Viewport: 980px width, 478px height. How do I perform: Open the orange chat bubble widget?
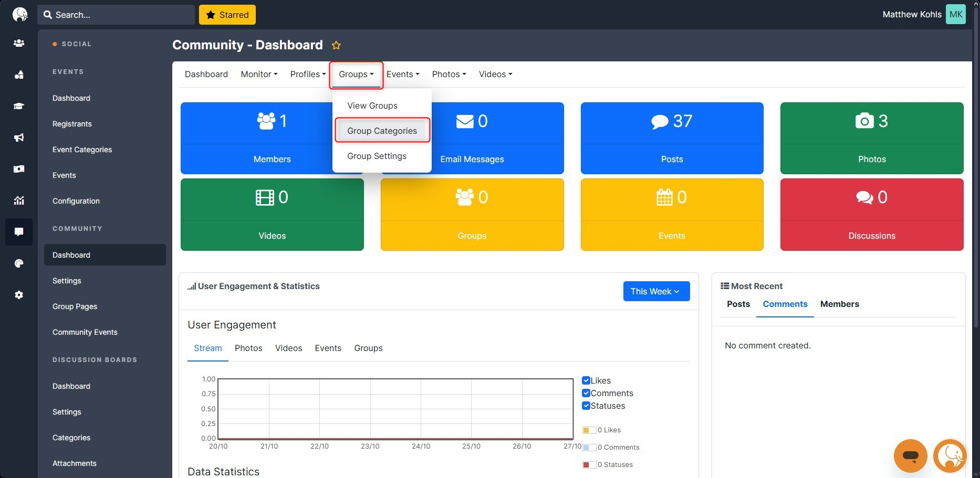point(910,455)
